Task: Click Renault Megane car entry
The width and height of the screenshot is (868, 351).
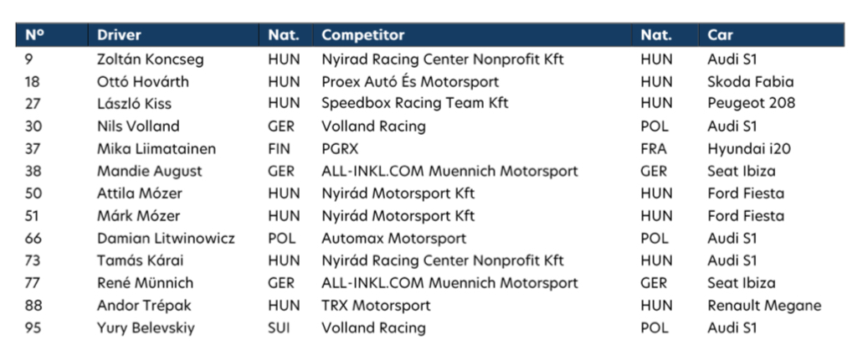Action: (764, 306)
